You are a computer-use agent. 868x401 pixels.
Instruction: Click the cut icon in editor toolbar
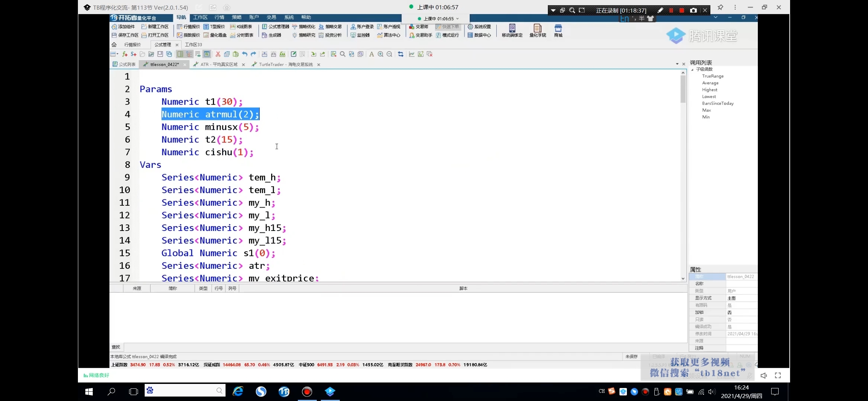(218, 54)
